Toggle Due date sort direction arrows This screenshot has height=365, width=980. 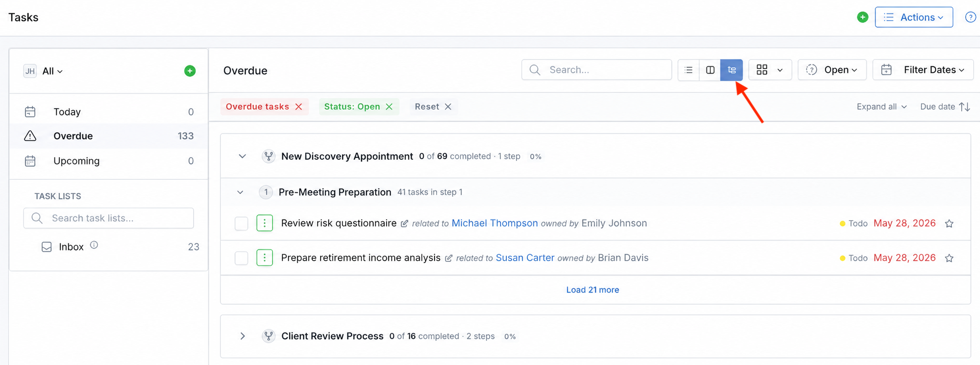pos(965,107)
